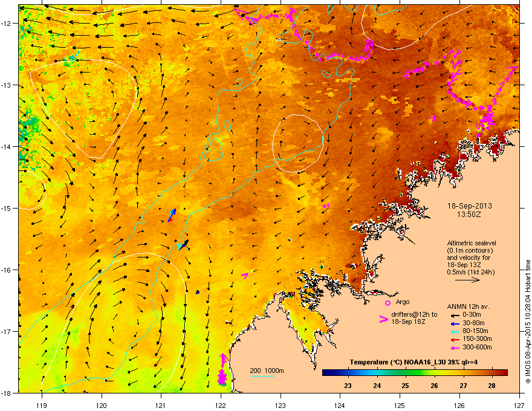This screenshot has height=411, width=532.
Task: Click the magenta drifters legend arrowhead
Action: point(383,319)
